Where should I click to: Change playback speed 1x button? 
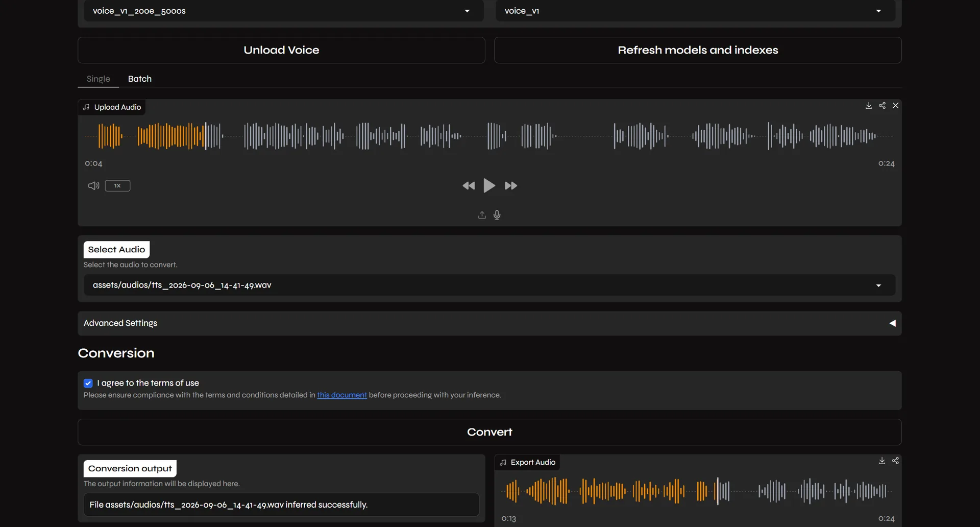tap(117, 186)
